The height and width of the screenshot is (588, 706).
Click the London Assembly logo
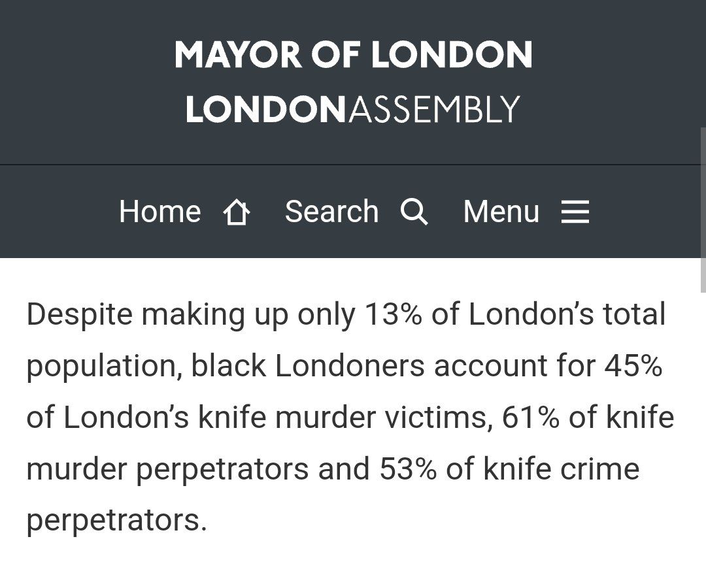353,109
